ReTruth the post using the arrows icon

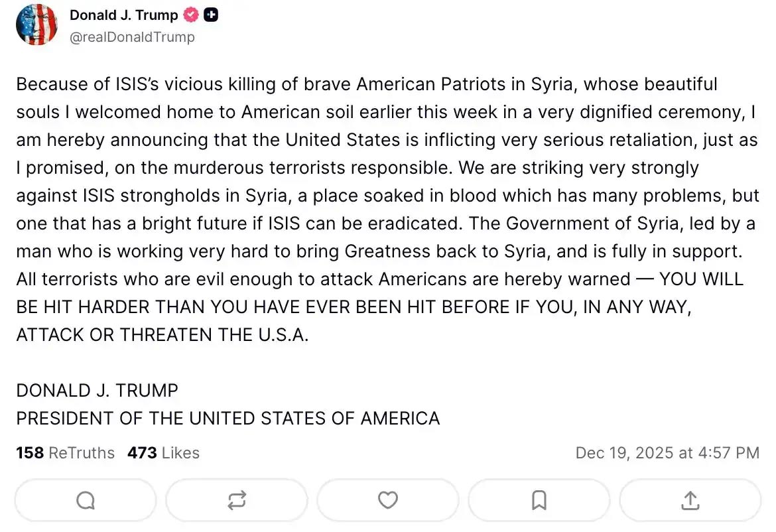237,500
